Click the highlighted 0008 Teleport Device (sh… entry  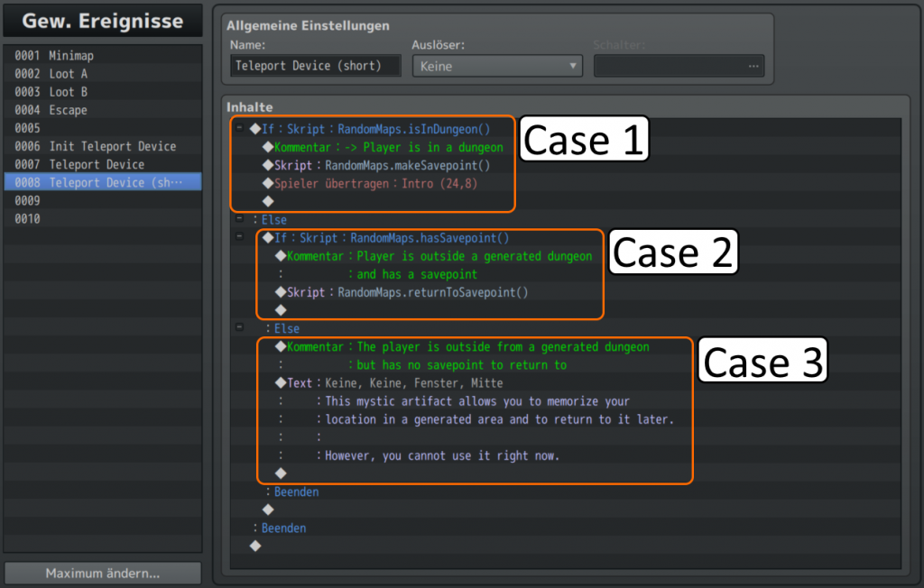click(x=103, y=183)
